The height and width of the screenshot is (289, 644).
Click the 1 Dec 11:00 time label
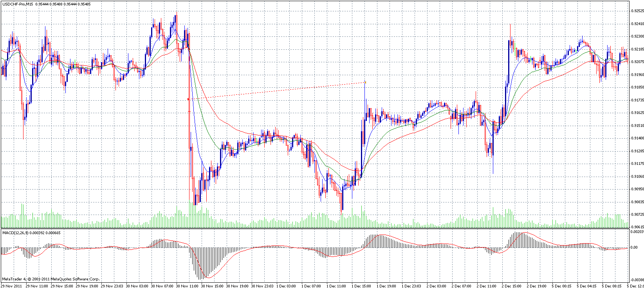(336, 286)
